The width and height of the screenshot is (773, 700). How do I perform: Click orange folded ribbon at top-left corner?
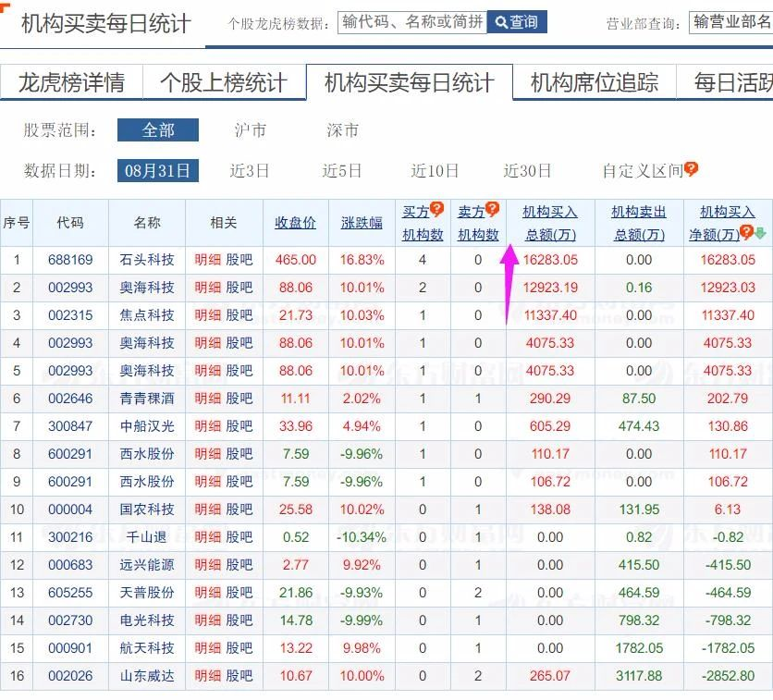(5, 6)
